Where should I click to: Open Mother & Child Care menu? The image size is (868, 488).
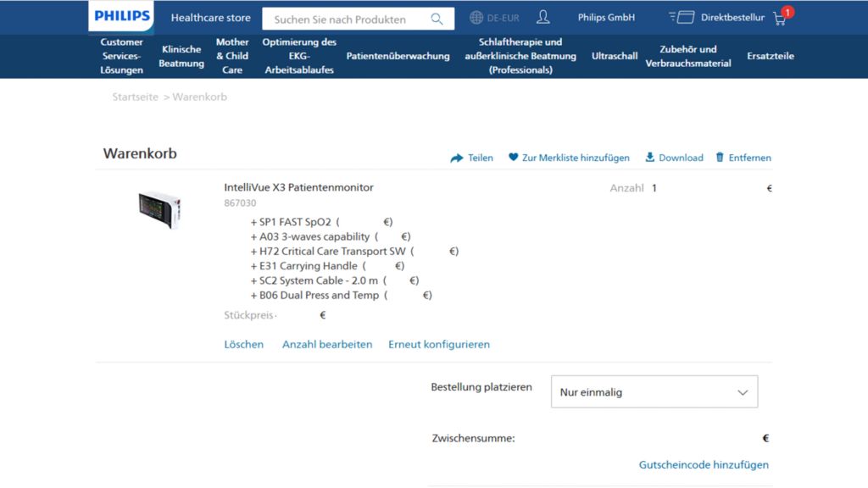click(232, 56)
